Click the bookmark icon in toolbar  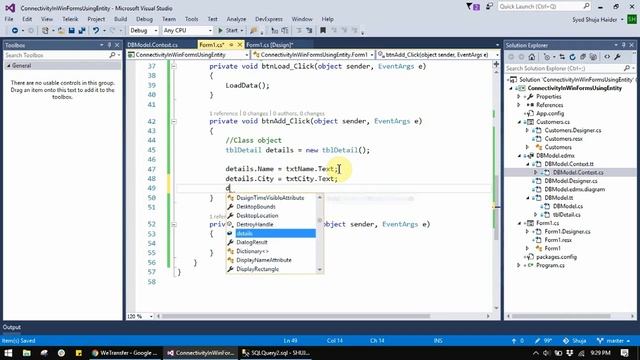[323, 31]
